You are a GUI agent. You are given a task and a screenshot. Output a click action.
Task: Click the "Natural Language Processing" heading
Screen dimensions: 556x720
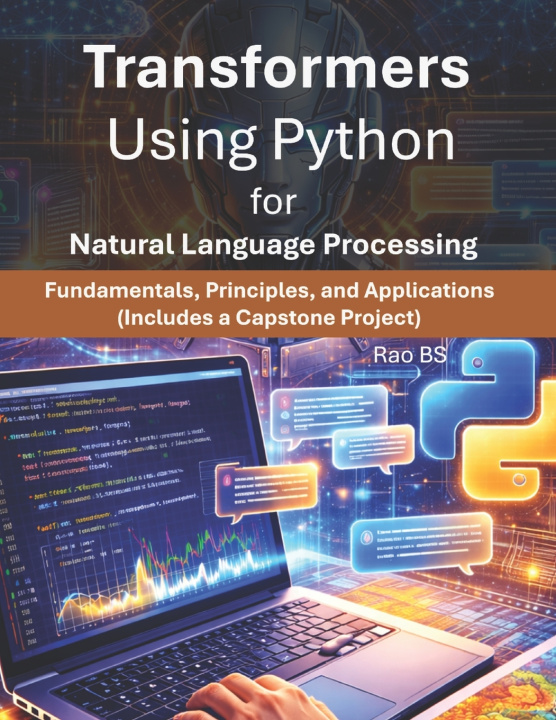pos(274,245)
